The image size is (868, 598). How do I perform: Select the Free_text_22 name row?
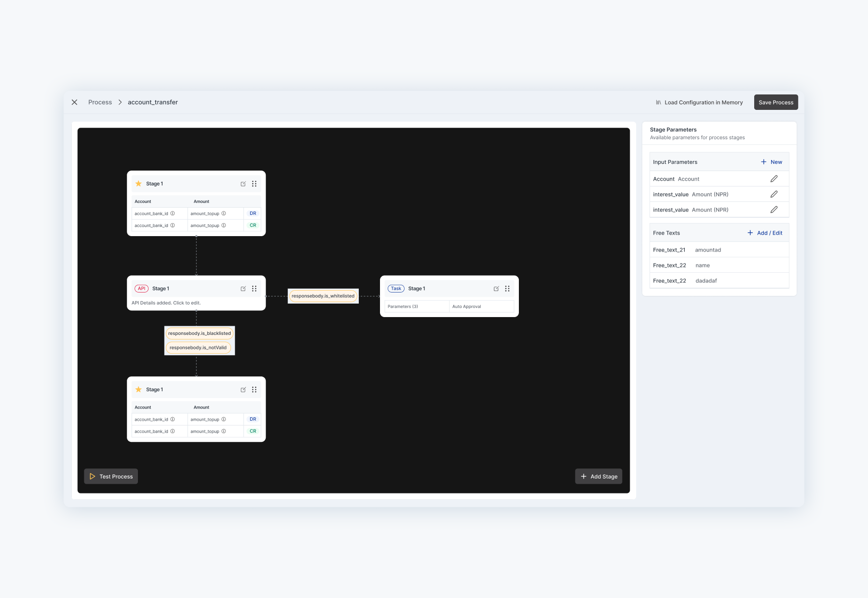pos(719,265)
